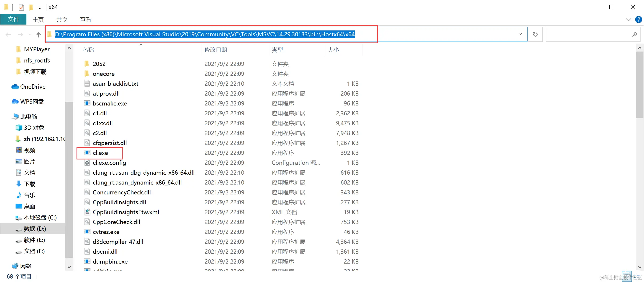Screen dimensions: 644x282
Task: Expand the address bar history dropdown
Action: [520, 34]
